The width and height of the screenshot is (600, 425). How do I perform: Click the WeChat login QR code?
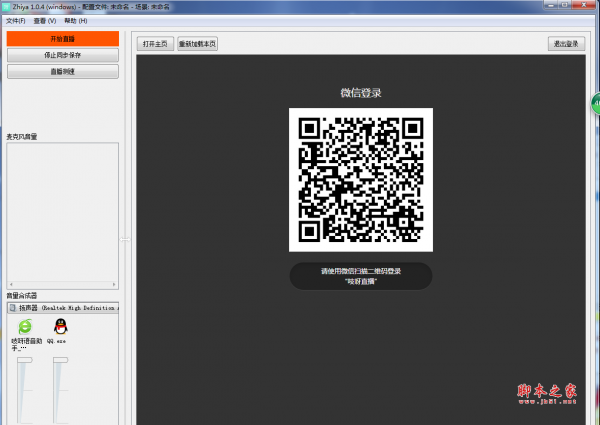pos(360,179)
